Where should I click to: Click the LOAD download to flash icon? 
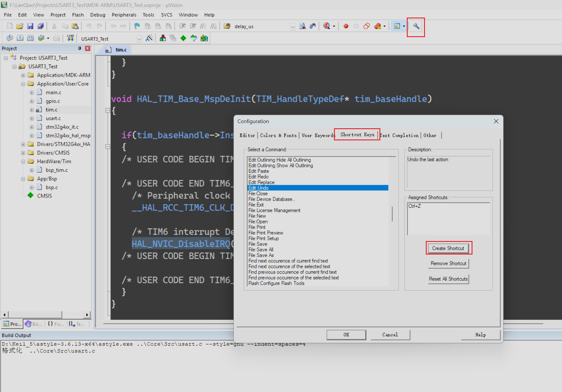(x=70, y=38)
